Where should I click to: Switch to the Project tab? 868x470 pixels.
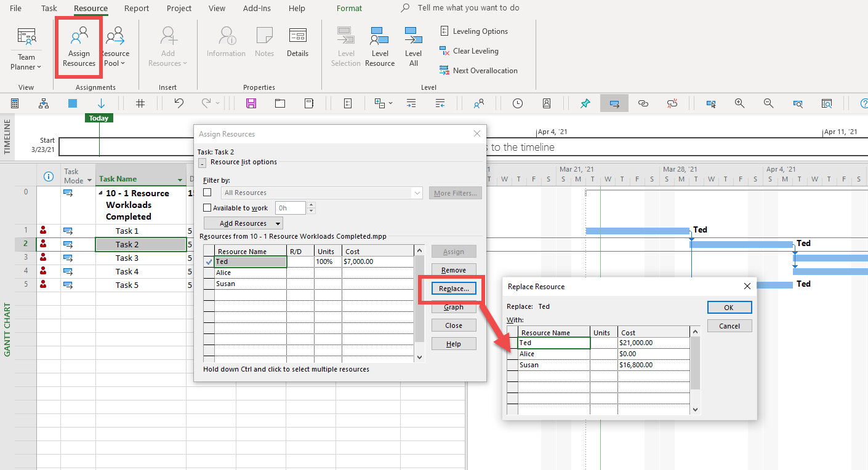(x=180, y=8)
